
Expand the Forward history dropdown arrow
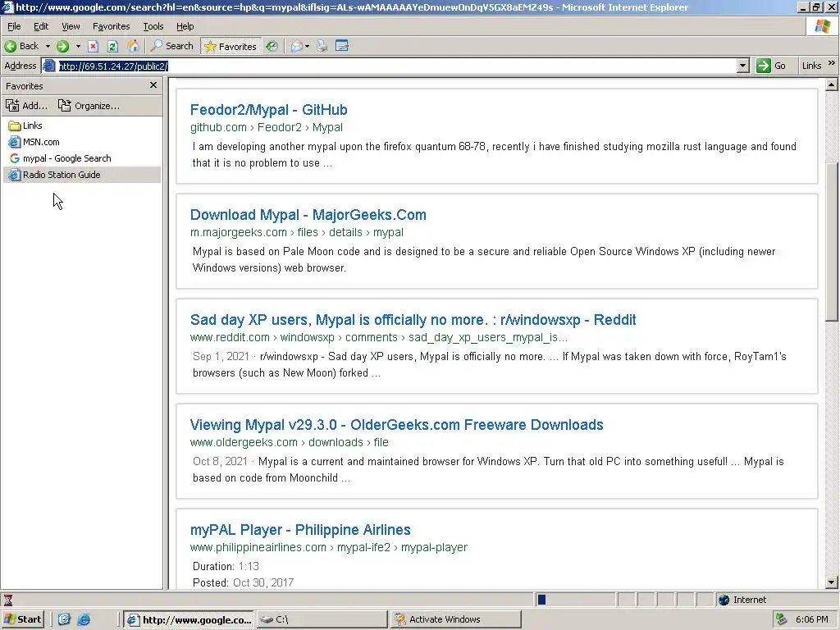[78, 47]
